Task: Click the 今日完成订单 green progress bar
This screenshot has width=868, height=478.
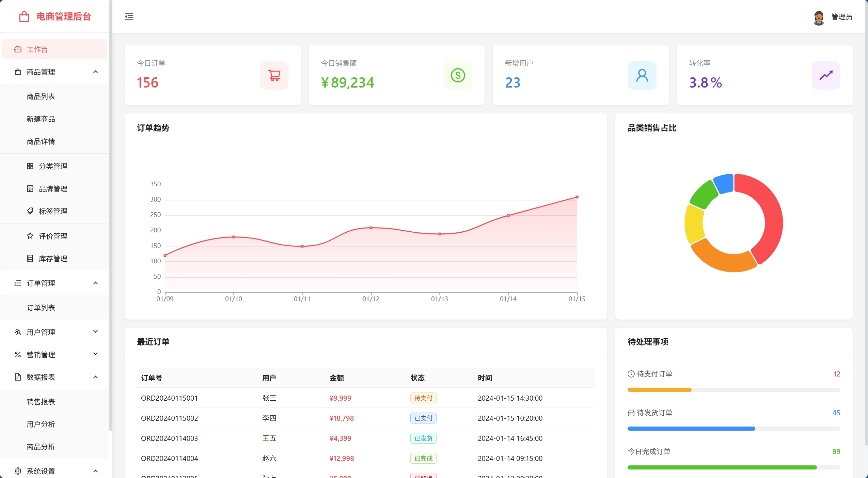Action: point(722,467)
